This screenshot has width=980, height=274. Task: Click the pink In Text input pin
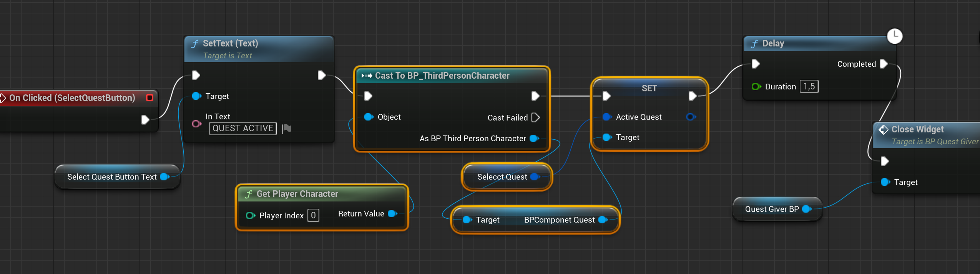[196, 124]
